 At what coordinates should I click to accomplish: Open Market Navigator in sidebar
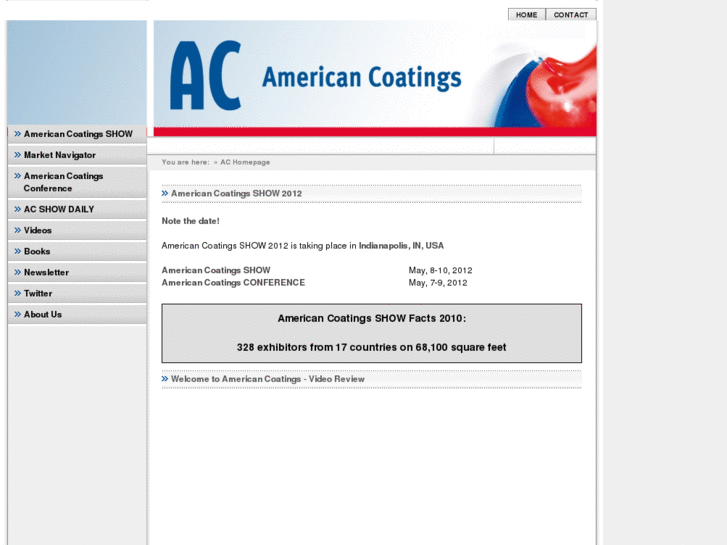77,155
